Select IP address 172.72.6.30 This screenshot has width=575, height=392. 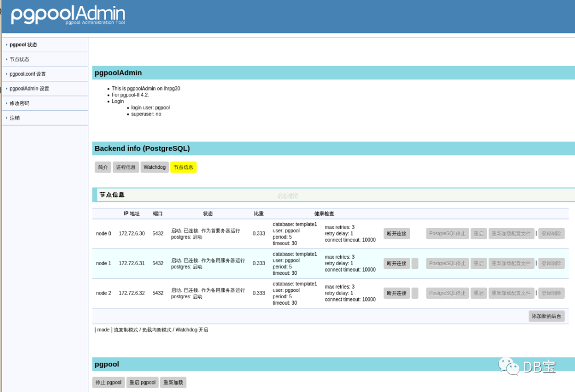tap(132, 234)
